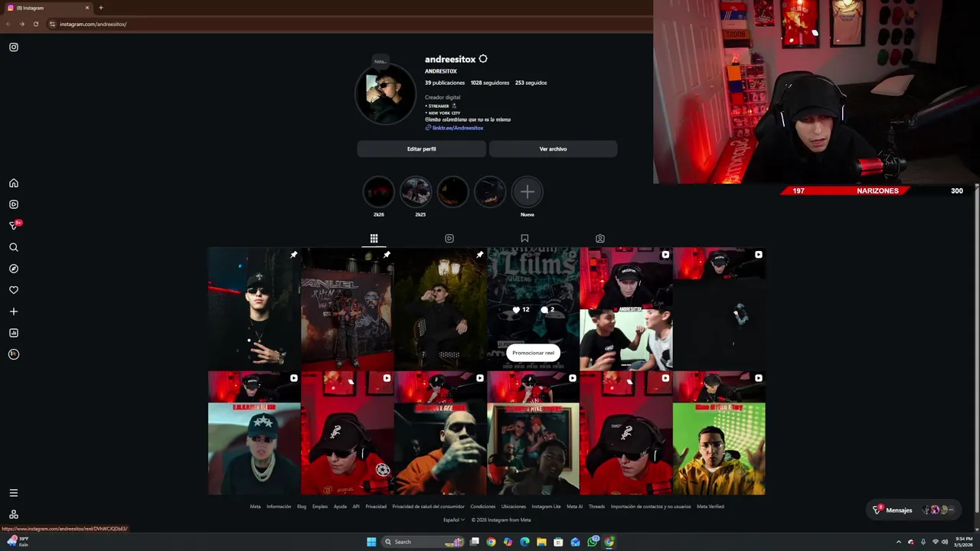Reload the page with browser refresh icon
Viewport: 980px width, 551px height.
[x=35, y=24]
